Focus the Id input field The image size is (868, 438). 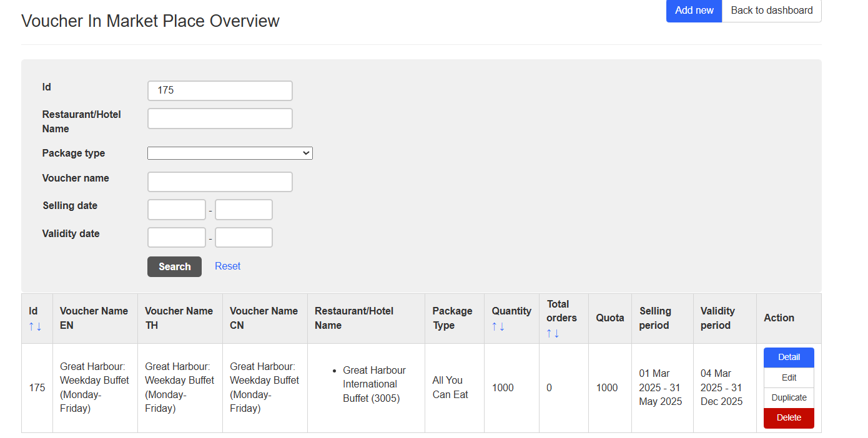tap(220, 90)
